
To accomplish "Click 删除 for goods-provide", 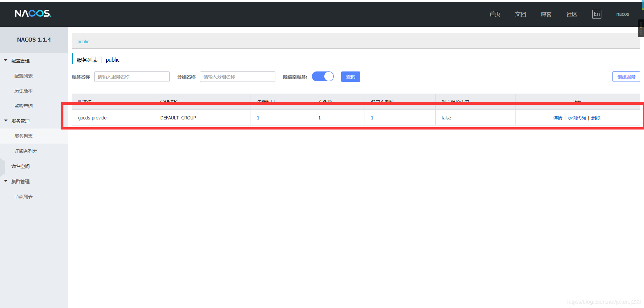I will [596, 118].
